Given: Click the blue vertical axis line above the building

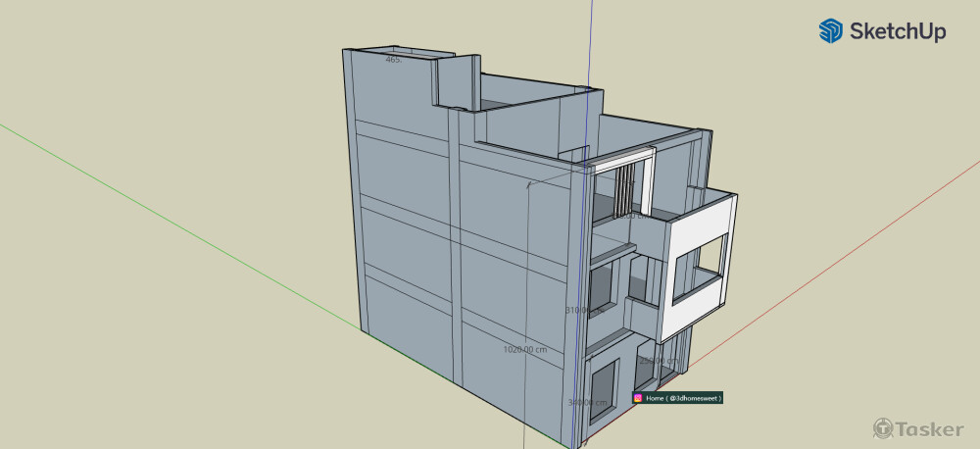Looking at the screenshot, I should pos(593,39).
